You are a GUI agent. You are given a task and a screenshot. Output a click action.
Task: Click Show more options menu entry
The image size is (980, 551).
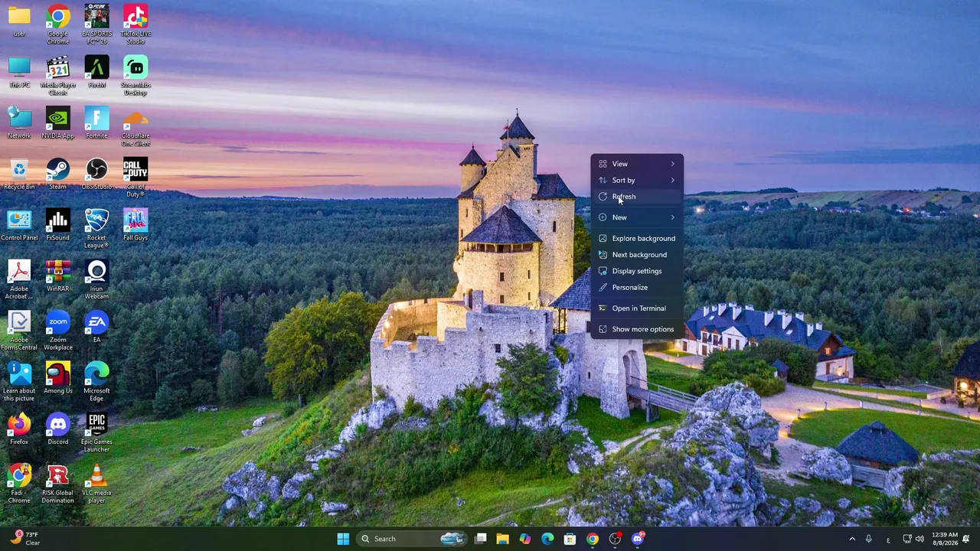[x=637, y=329]
